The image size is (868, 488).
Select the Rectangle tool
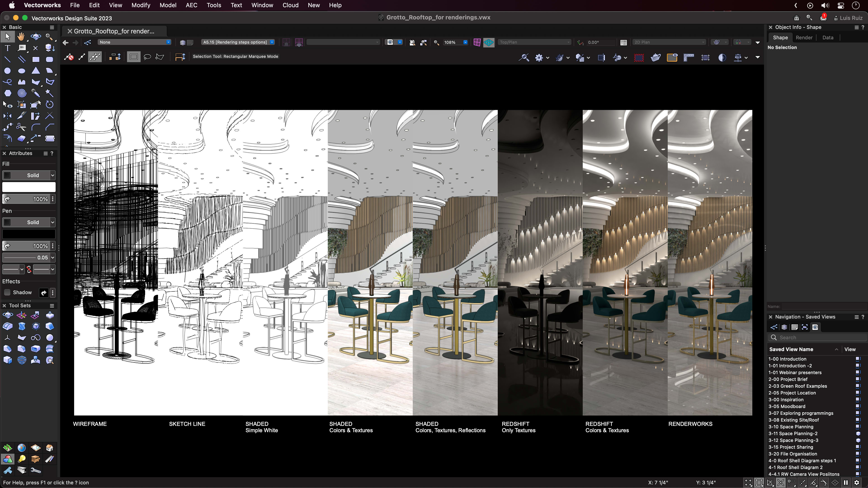[36, 59]
